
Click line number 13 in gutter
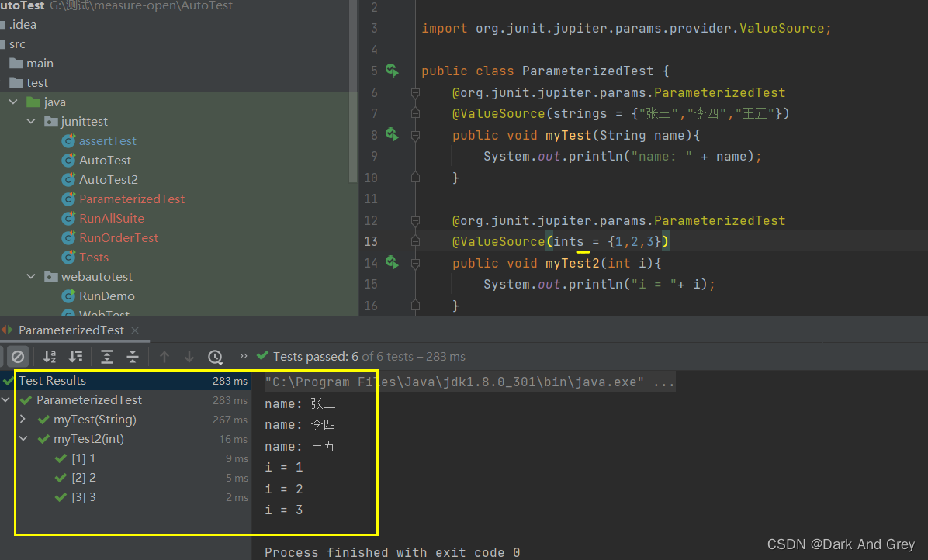[370, 241]
